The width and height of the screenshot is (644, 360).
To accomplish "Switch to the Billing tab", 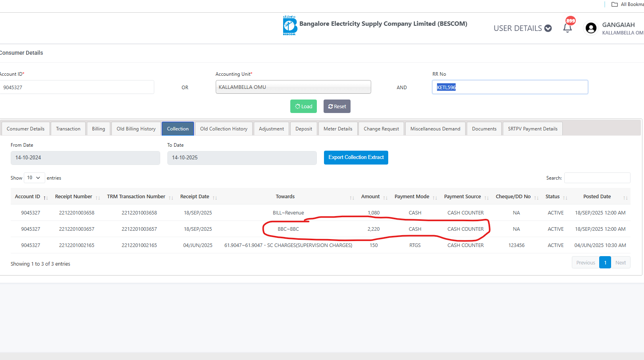I will point(98,129).
